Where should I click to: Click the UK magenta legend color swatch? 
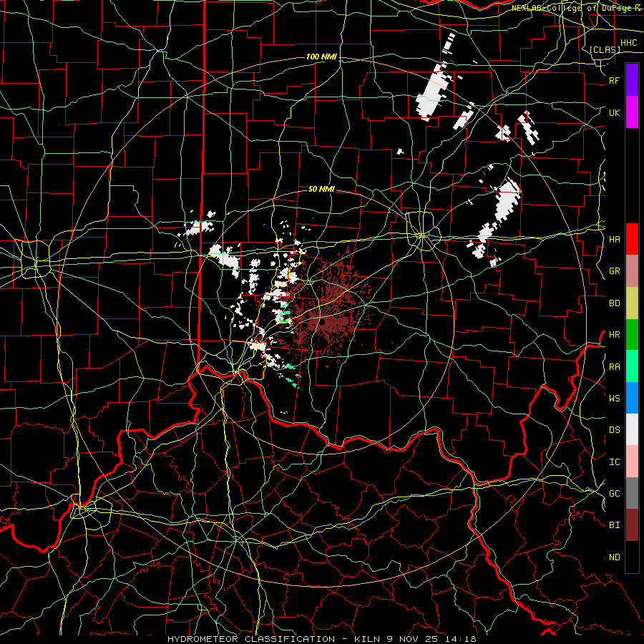[x=632, y=112]
